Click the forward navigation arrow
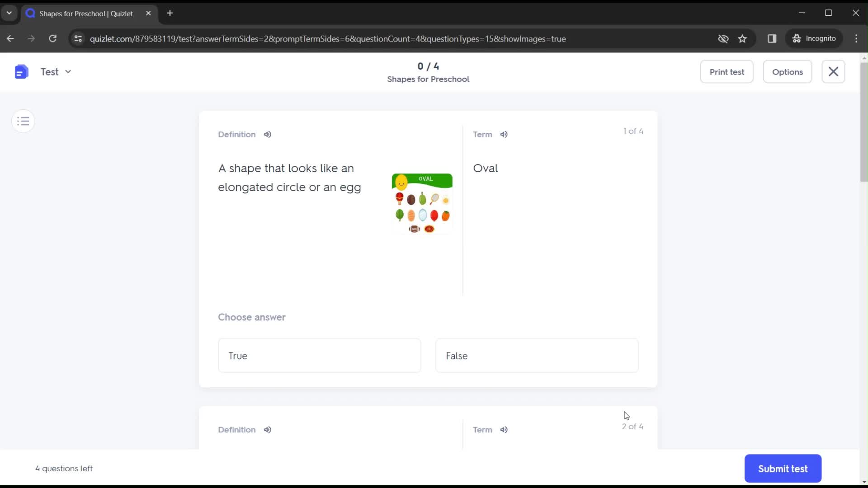The height and width of the screenshot is (488, 868). tap(31, 38)
